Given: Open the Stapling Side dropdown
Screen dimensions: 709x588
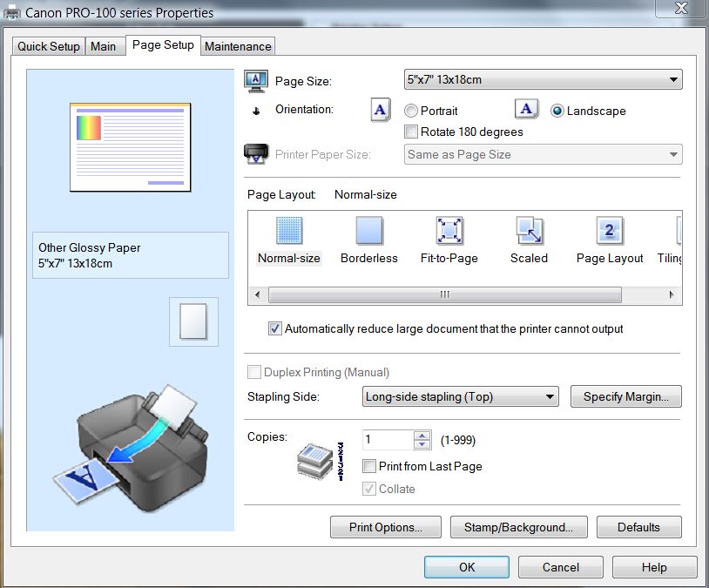Looking at the screenshot, I should pos(460,396).
